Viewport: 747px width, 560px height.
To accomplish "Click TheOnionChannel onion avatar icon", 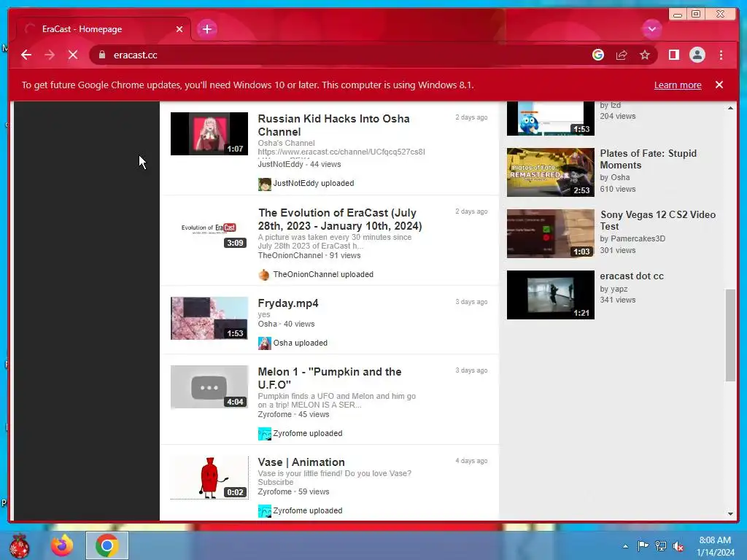I will pyautogui.click(x=264, y=275).
